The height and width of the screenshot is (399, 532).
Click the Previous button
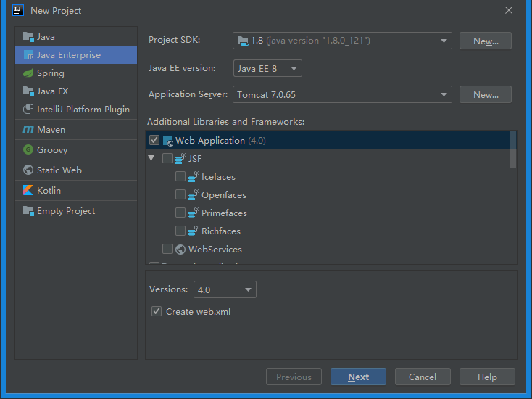click(294, 377)
